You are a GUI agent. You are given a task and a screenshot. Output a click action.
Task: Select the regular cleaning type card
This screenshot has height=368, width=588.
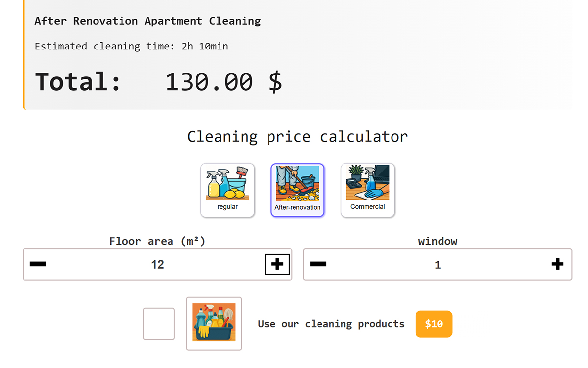coord(227,190)
